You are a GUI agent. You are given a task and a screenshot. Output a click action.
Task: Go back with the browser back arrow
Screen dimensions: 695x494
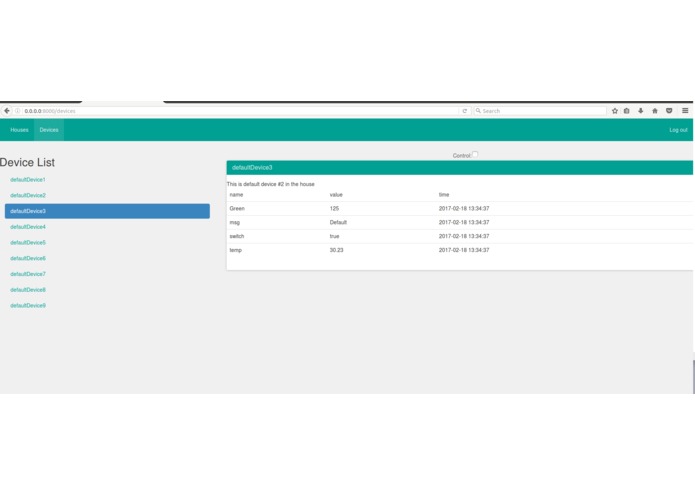tap(7, 111)
